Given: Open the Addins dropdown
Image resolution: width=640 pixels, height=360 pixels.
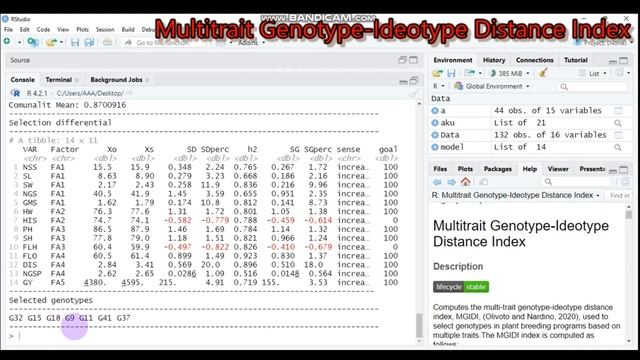Looking at the screenshot, I should pos(251,42).
